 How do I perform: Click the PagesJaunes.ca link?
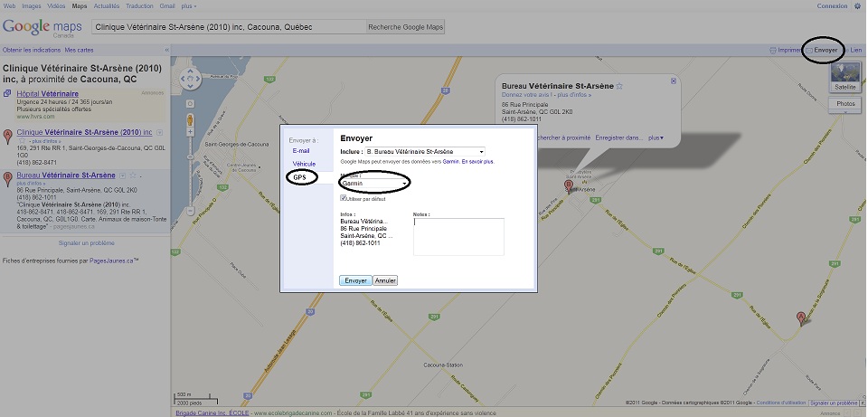[x=111, y=261]
